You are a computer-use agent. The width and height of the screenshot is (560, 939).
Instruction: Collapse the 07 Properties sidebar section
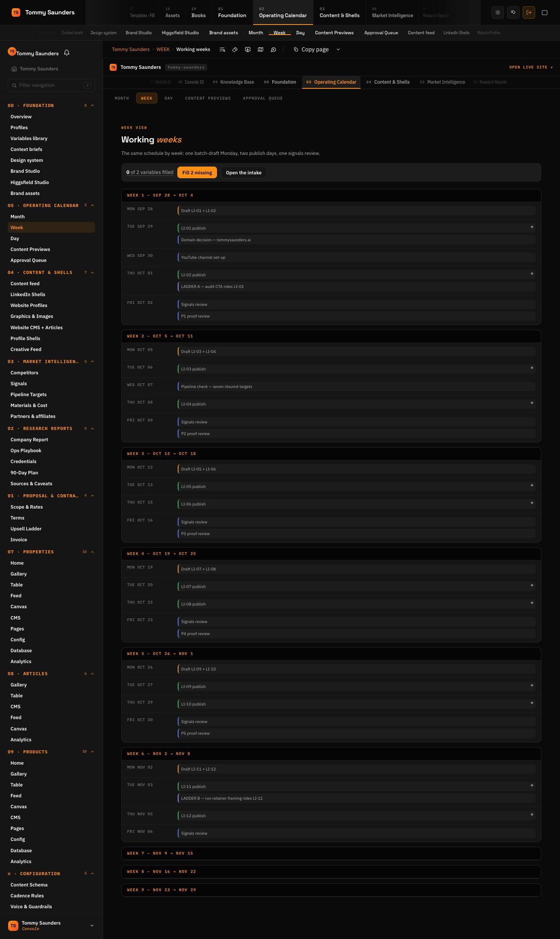point(92,552)
